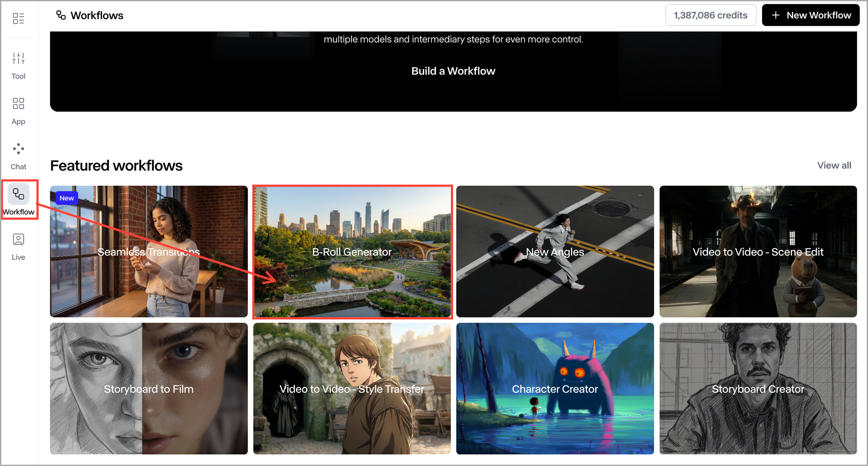The height and width of the screenshot is (466, 868).
Task: Open the View all link
Action: pyautogui.click(x=834, y=165)
